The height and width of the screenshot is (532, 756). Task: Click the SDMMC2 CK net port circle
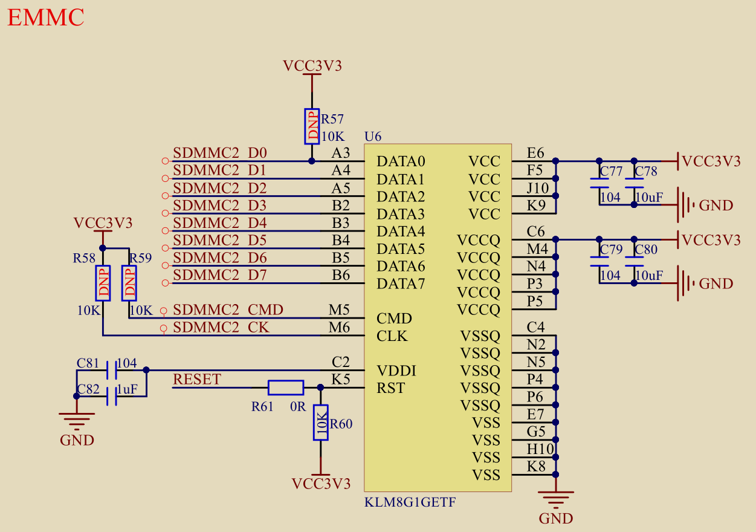click(164, 328)
